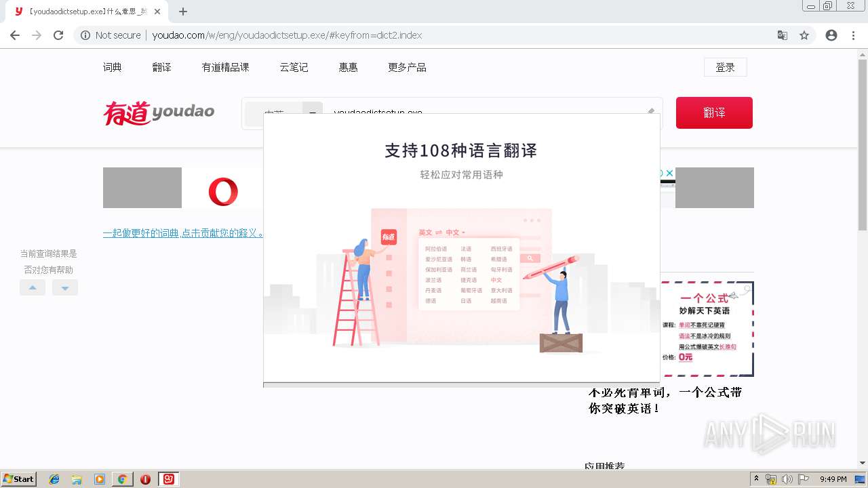Image resolution: width=868 pixels, height=488 pixels.
Task: Open the Not secure site info icon
Action: coord(85,35)
